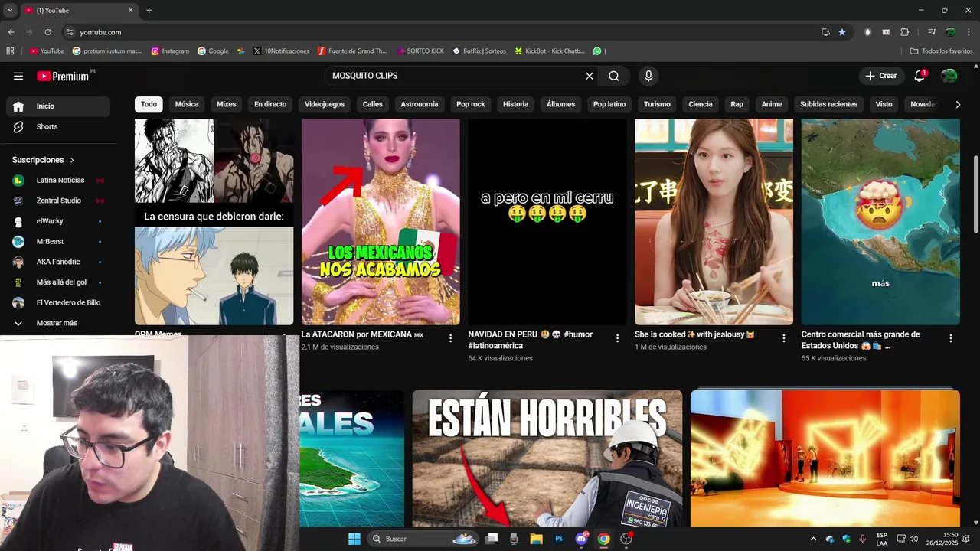
Task: Select the Videojuegos chip
Action: click(x=325, y=104)
